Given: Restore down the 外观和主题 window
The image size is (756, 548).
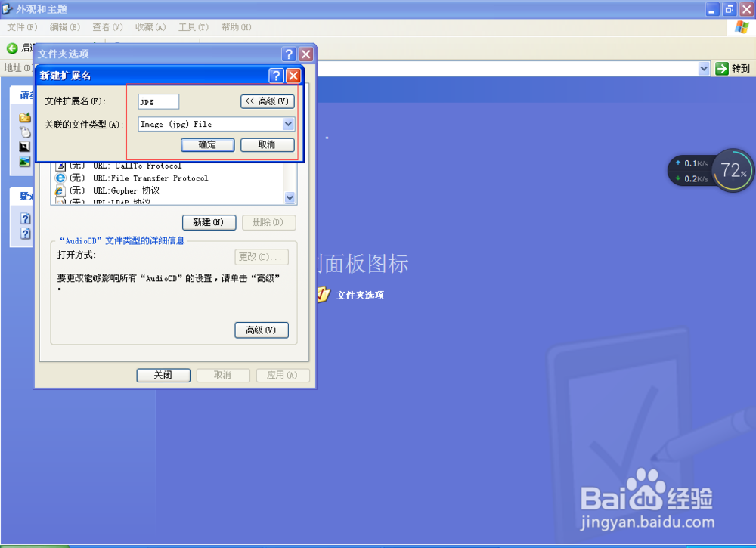Looking at the screenshot, I should (x=729, y=9).
